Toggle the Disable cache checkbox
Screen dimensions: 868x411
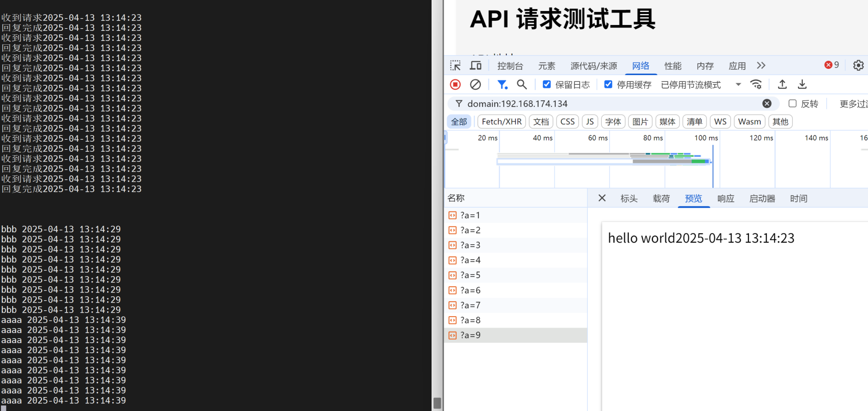click(609, 84)
